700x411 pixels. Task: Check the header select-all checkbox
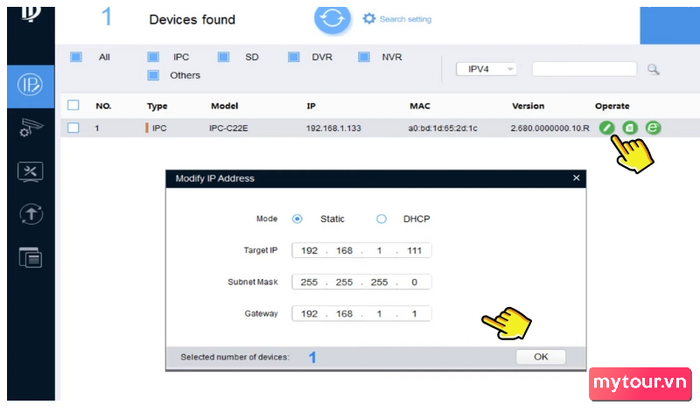[x=73, y=105]
